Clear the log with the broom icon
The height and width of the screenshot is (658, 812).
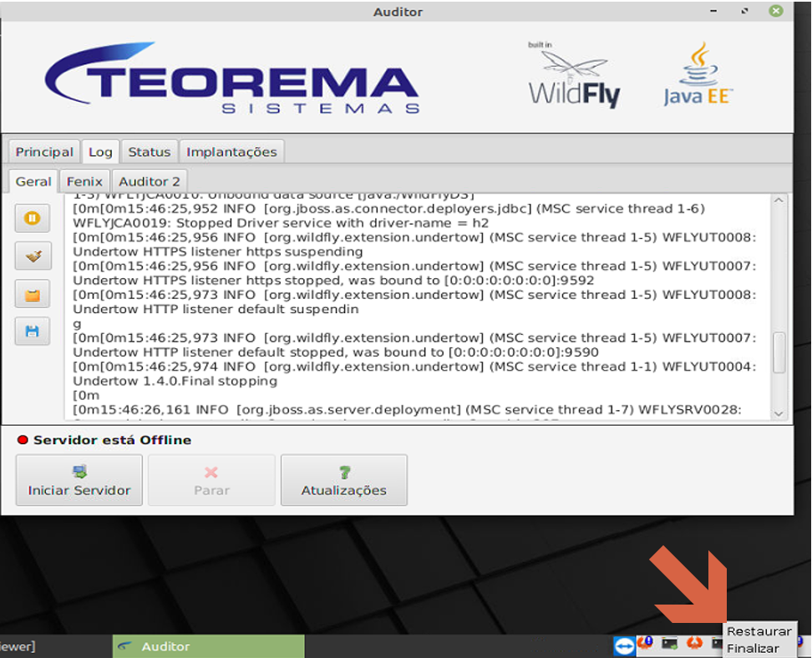click(33, 256)
